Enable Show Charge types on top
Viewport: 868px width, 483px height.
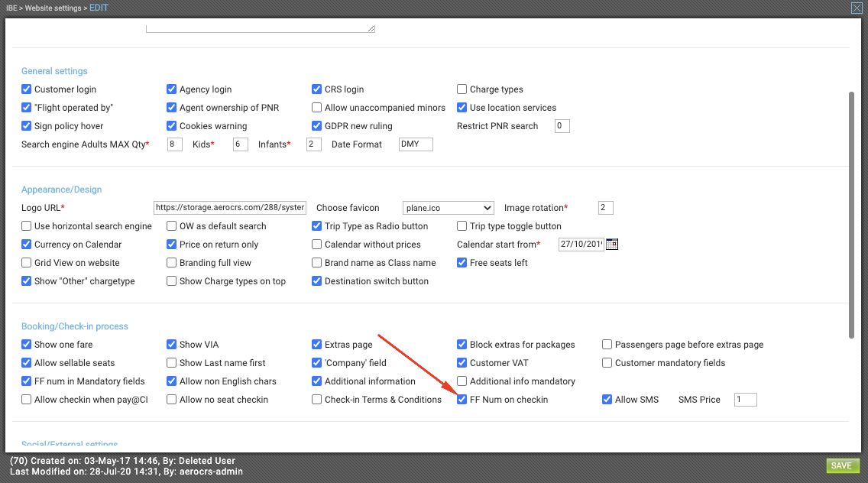[x=172, y=280]
